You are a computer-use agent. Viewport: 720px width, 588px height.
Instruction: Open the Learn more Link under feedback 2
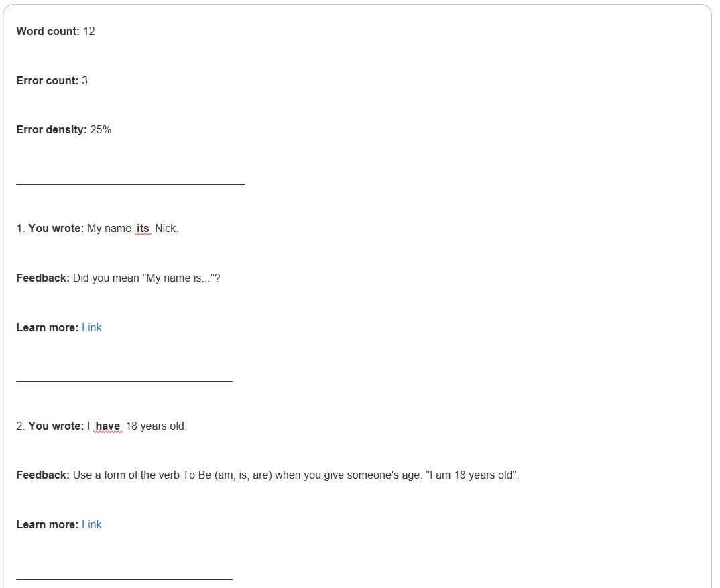point(91,524)
